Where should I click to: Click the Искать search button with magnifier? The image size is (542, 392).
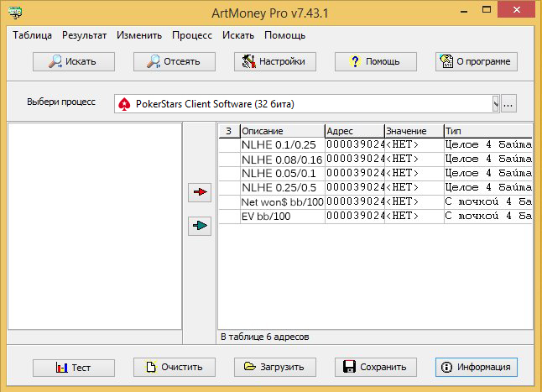coord(74,61)
